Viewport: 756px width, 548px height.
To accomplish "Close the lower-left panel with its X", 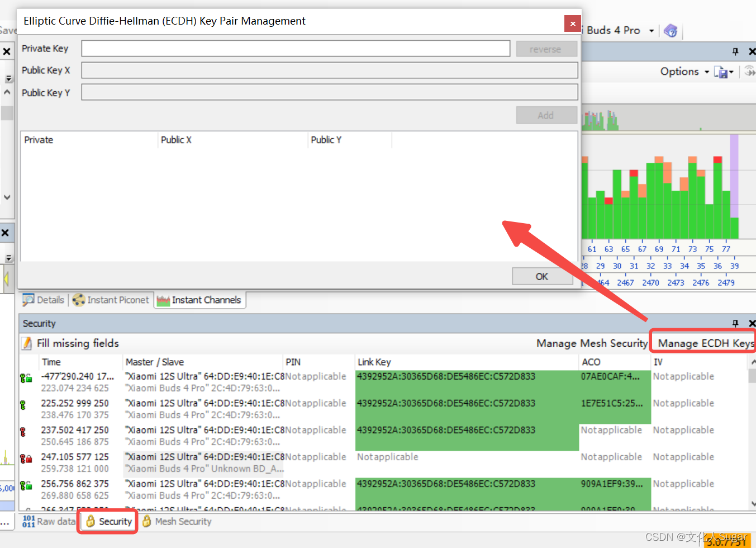I will pyautogui.click(x=5, y=233).
